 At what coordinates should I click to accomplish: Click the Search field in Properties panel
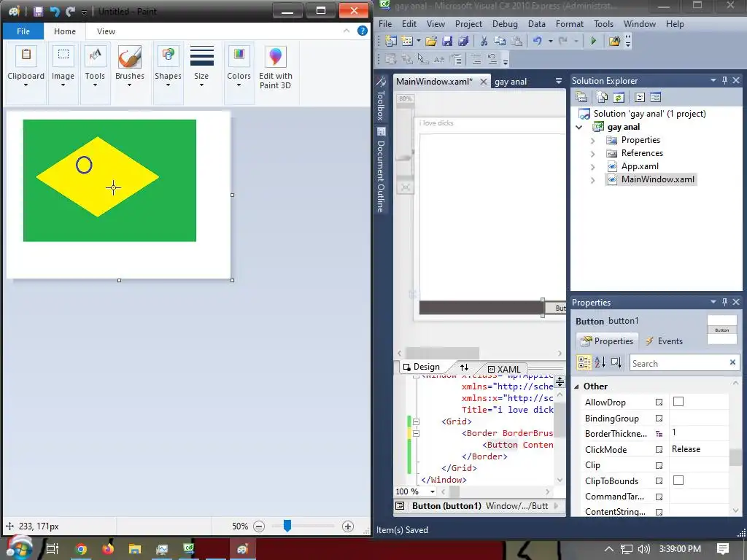679,363
